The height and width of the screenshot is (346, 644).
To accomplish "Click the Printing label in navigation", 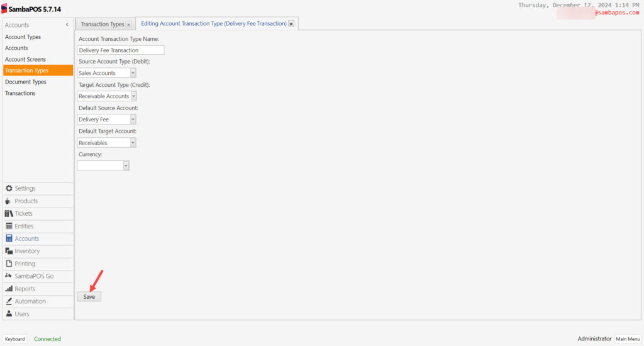I will point(25,264).
